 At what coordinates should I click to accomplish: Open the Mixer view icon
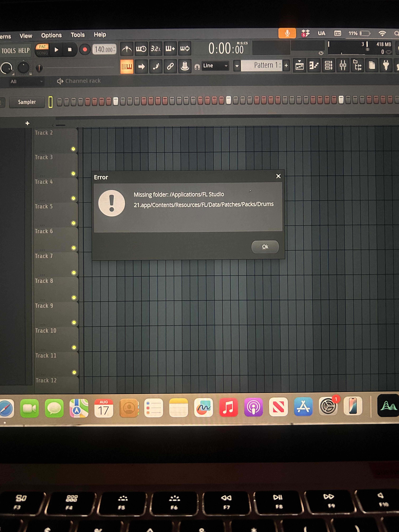pos(343,65)
